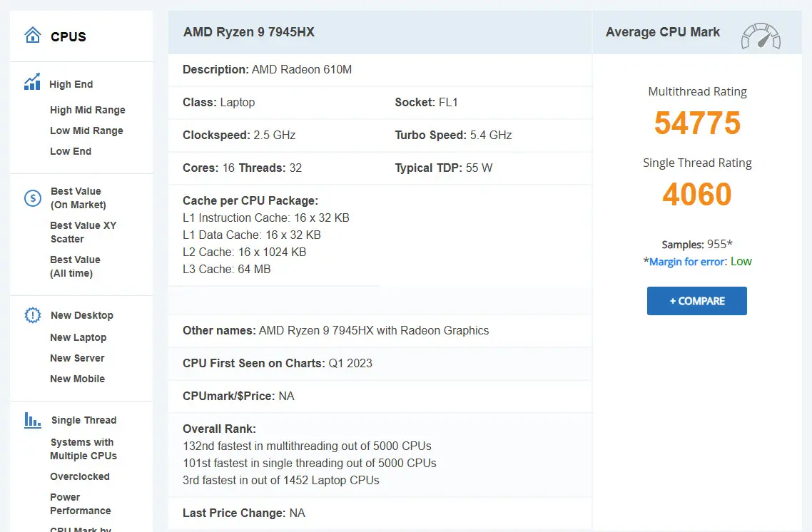Viewport: 812px width, 532px height.
Task: Open Systems with Multiple CPUs page
Action: pyautogui.click(x=83, y=449)
